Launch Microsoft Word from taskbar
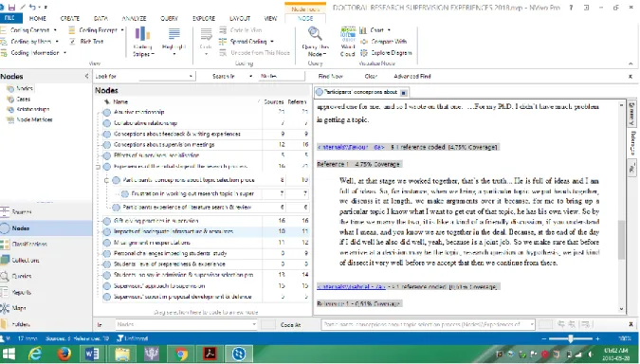This screenshot has height=364, width=640. point(92,354)
